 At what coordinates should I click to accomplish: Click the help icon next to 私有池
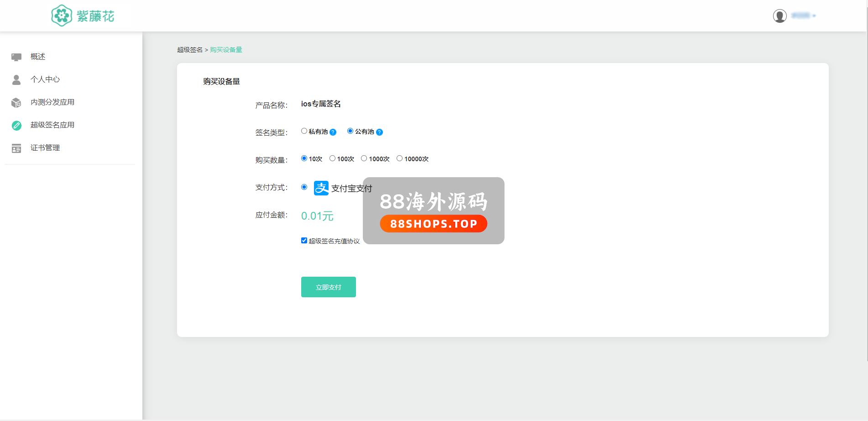click(333, 132)
